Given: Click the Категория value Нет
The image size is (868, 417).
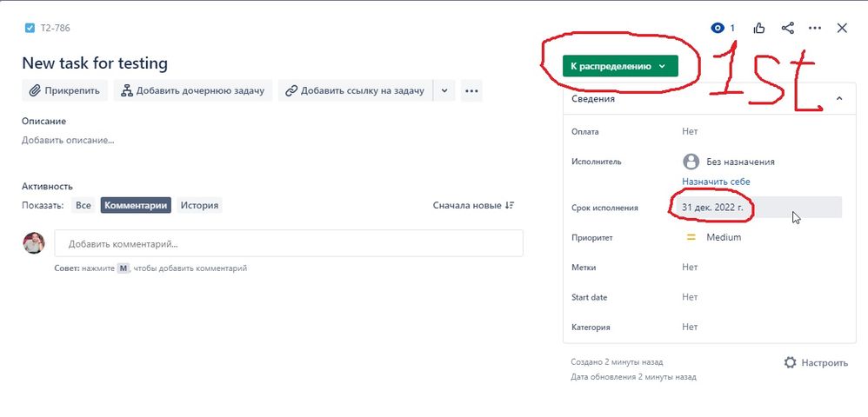Looking at the screenshot, I should (690, 327).
